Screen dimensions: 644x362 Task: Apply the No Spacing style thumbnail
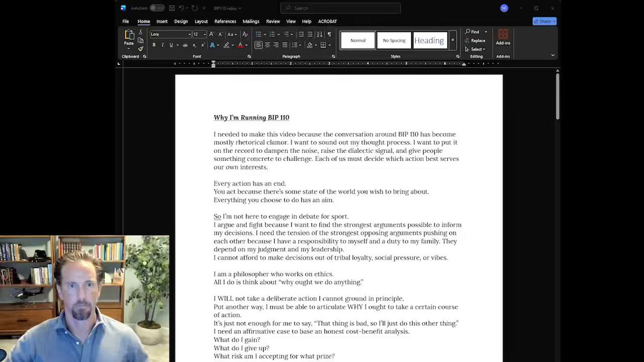[x=394, y=40]
